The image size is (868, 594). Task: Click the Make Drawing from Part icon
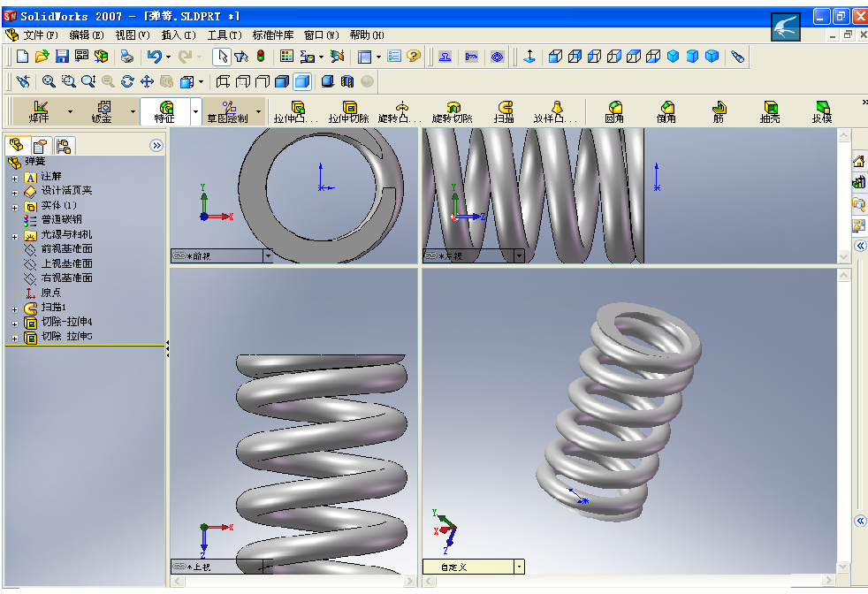82,57
